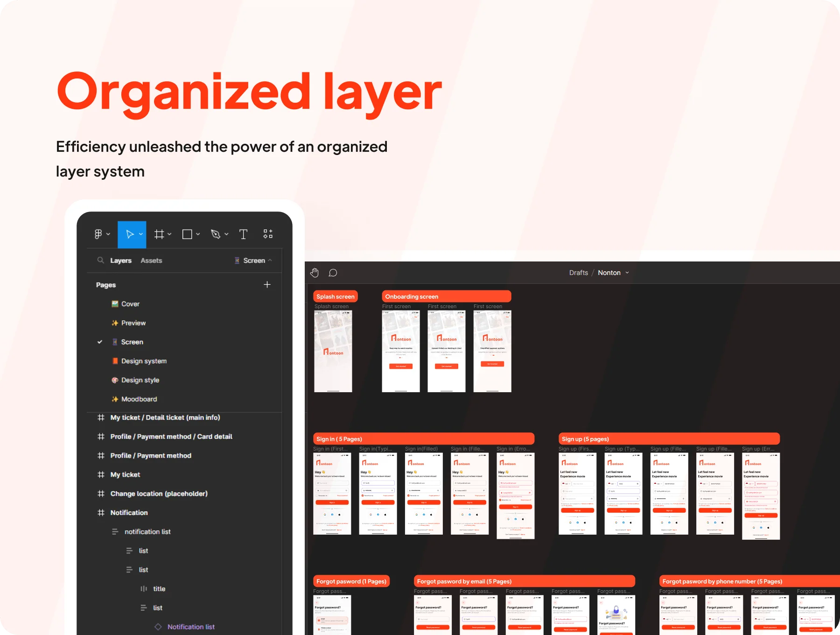The height and width of the screenshot is (635, 840).
Task: Activate the Comment tool
Action: pos(333,273)
